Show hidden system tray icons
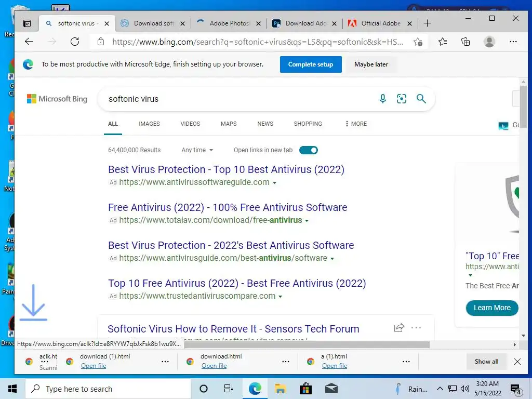This screenshot has width=532, height=399. tap(440, 389)
